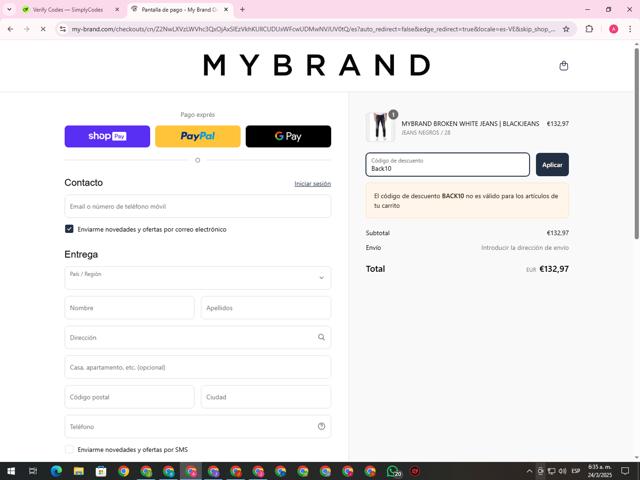
Task: Focus the Nombre input field
Action: (x=129, y=308)
